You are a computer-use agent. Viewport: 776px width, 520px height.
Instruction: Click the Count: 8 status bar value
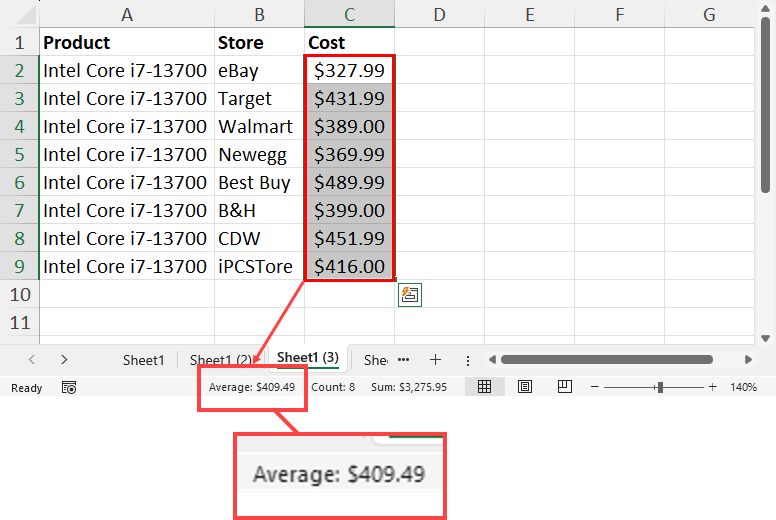tap(333, 387)
